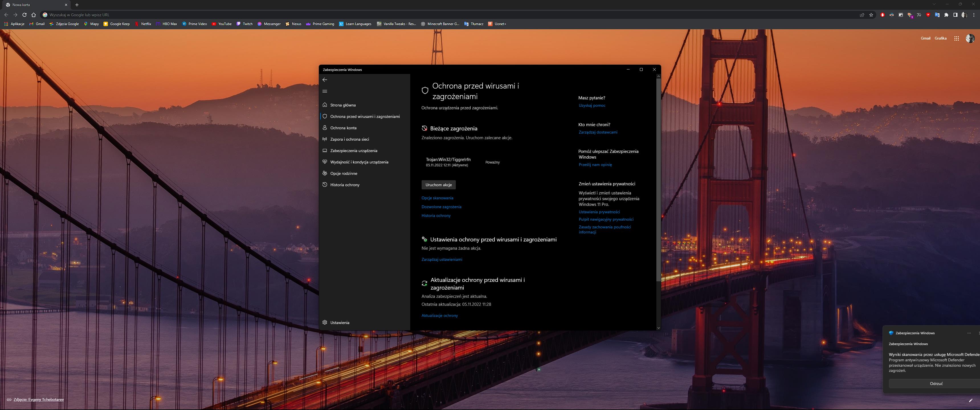Viewport: 980px width, 410px height.
Task: Open Ochrona konta section
Action: click(343, 128)
